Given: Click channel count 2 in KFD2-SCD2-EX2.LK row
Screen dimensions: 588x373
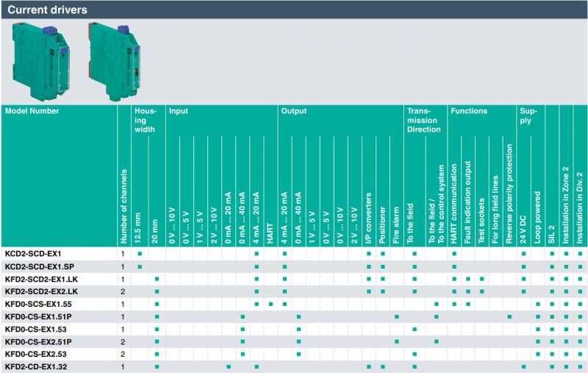Looking at the screenshot, I should coord(123,291).
